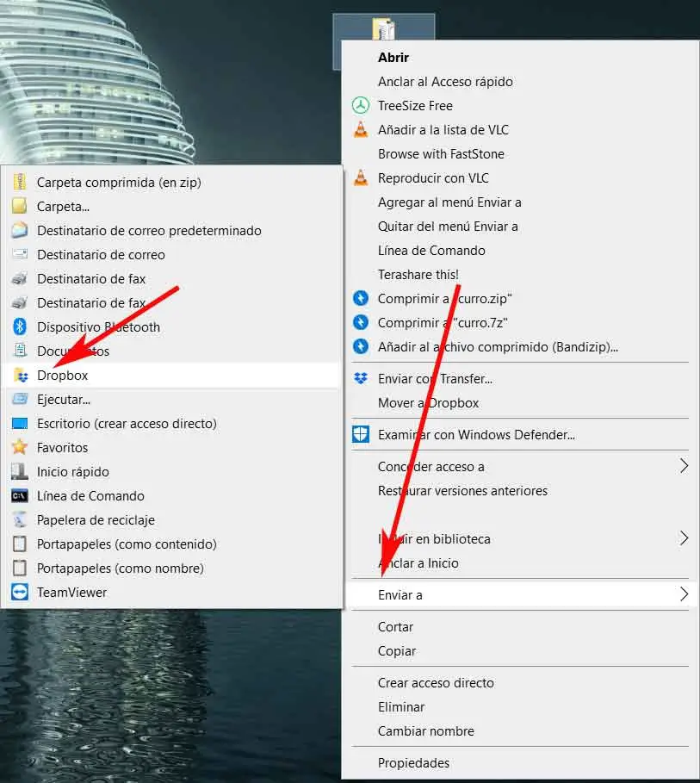Click the Bluetooth icon in Send To menu
Screen dimensions: 700x783
click(20, 326)
